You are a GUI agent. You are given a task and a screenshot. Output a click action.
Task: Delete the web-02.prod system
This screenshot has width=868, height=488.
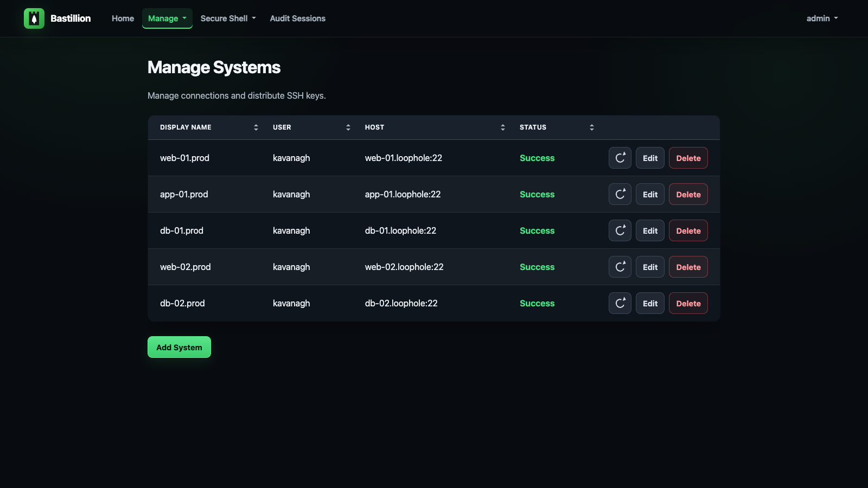coord(688,267)
